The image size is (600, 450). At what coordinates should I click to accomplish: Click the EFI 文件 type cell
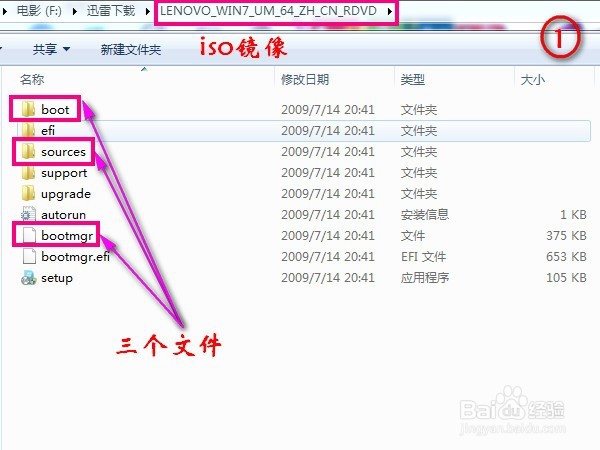pos(423,257)
